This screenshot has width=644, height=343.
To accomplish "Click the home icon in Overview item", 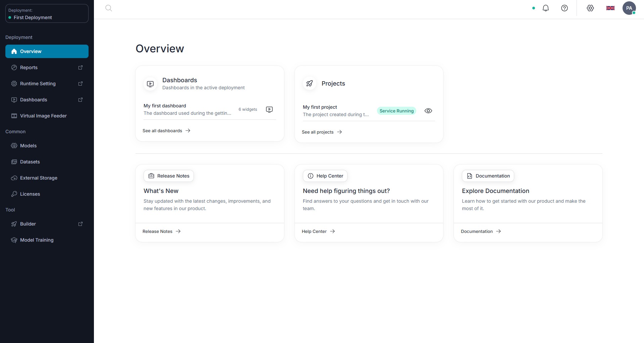I will pyautogui.click(x=14, y=51).
